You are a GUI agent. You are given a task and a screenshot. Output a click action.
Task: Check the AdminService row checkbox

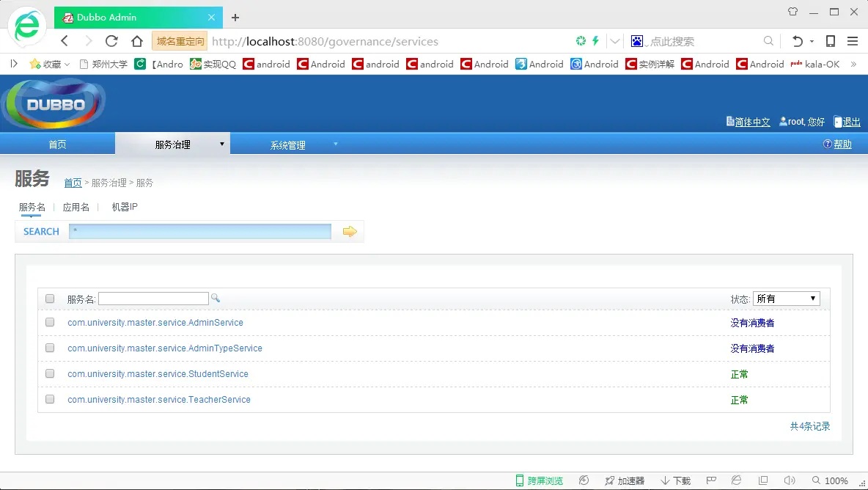tap(50, 322)
